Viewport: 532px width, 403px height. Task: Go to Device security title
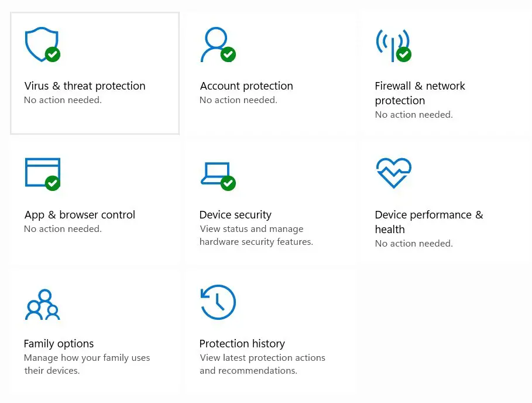(235, 215)
